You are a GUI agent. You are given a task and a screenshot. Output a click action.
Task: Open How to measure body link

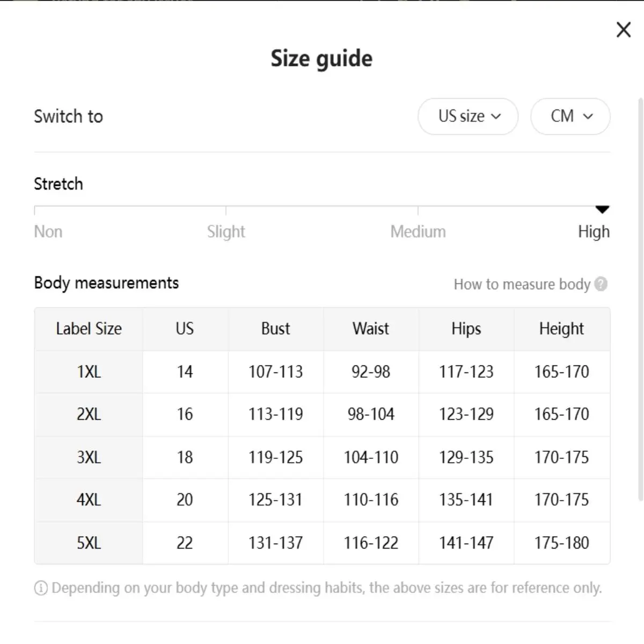tap(522, 284)
